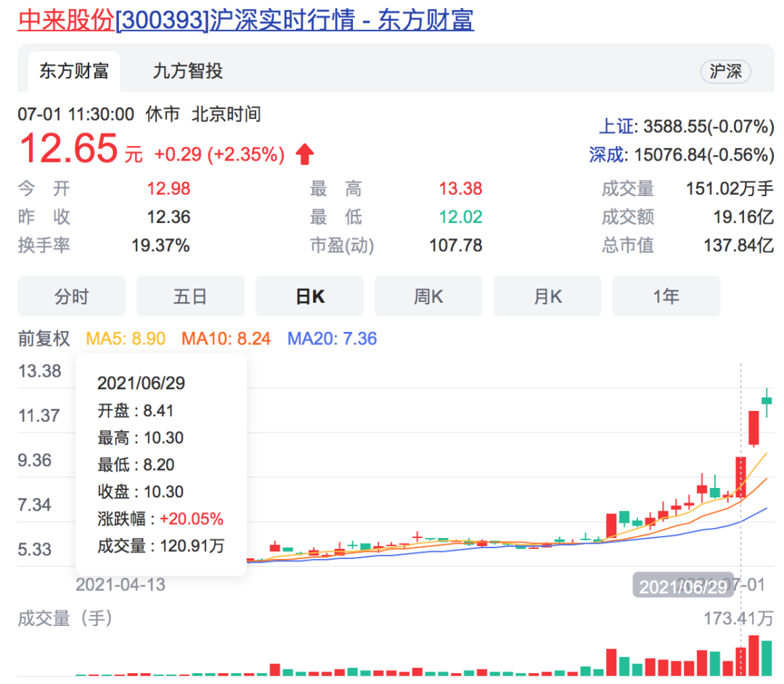Select the 日K daily candlestick chart
The height and width of the screenshot is (684, 784).
(309, 296)
